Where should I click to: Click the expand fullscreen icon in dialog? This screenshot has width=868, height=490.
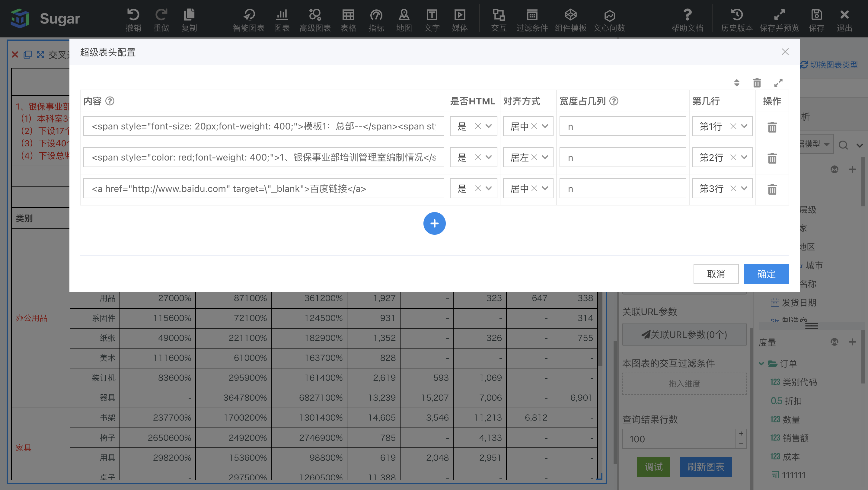[x=778, y=82]
